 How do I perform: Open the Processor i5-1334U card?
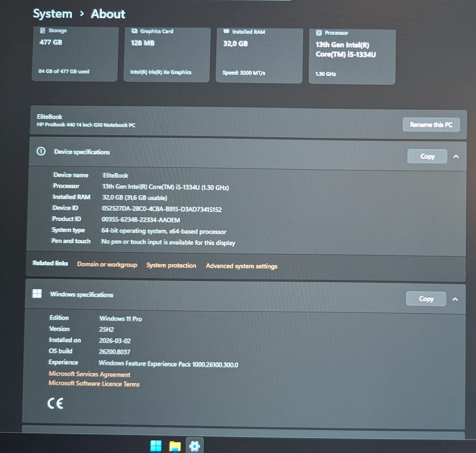(x=352, y=57)
